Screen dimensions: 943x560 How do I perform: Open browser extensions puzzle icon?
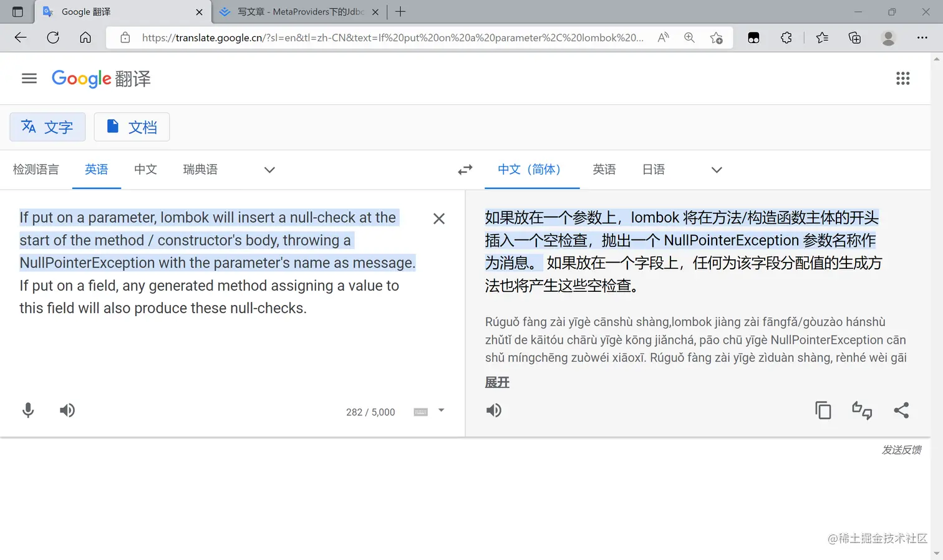click(x=786, y=37)
